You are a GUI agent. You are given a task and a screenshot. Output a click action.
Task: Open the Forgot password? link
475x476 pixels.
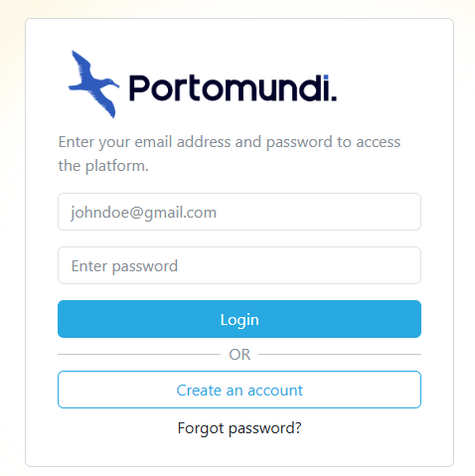coord(239,428)
